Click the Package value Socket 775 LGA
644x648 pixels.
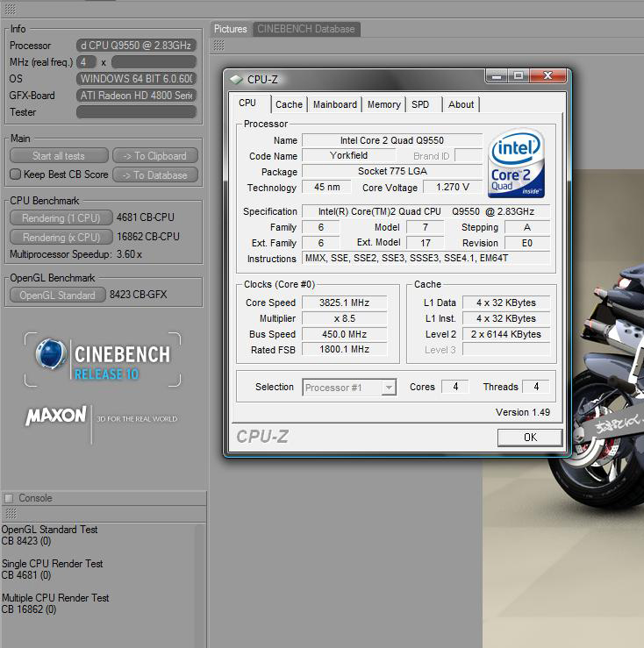(x=391, y=171)
